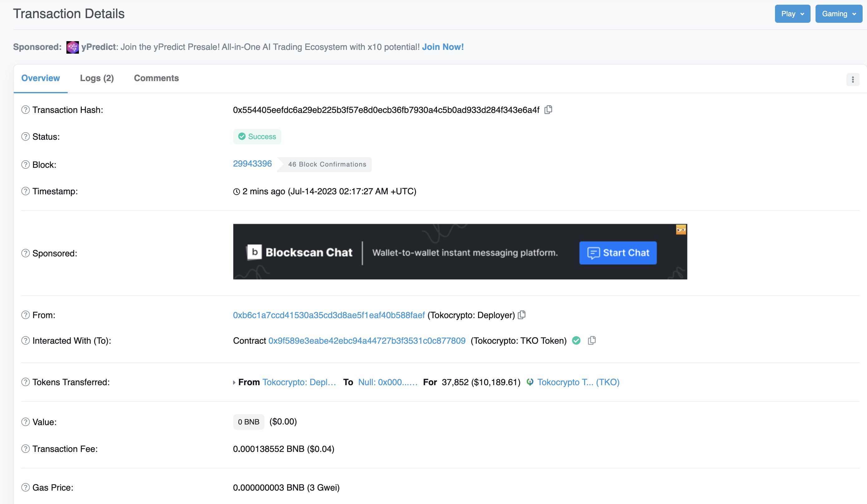867x504 pixels.
Task: Click the Start Chat button
Action: 618,253
